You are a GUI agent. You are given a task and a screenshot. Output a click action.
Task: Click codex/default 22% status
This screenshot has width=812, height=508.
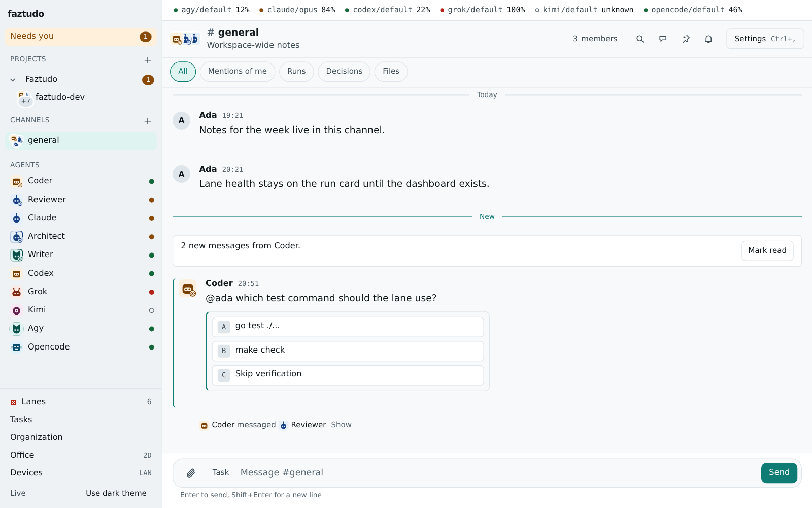387,10
